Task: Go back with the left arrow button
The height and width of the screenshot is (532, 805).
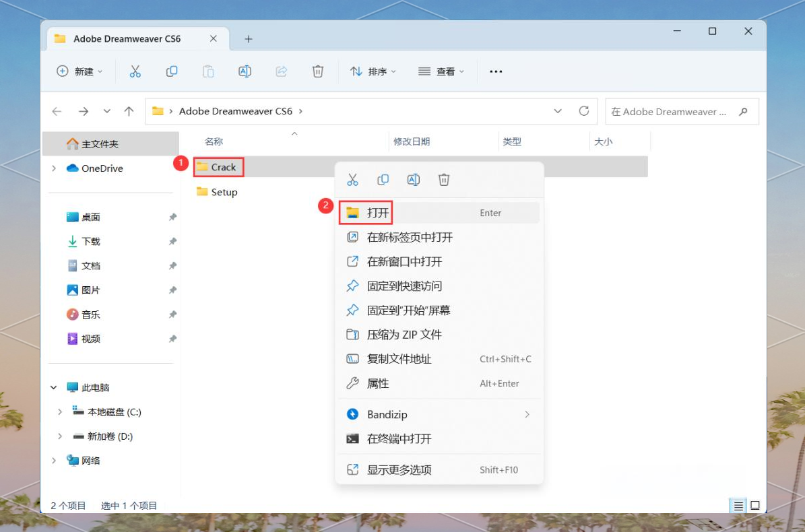Action: (x=57, y=111)
